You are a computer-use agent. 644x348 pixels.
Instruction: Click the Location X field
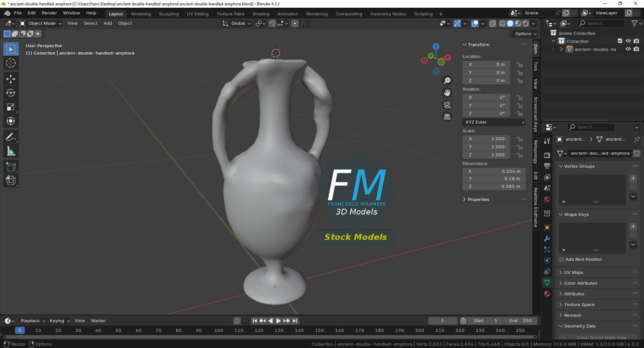tap(486, 65)
